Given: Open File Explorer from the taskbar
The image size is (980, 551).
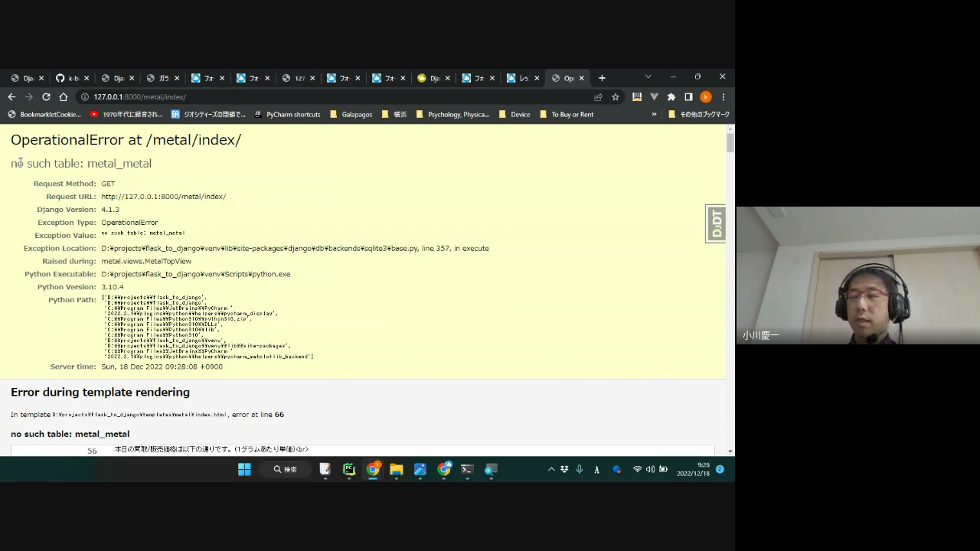Looking at the screenshot, I should pyautogui.click(x=397, y=469).
